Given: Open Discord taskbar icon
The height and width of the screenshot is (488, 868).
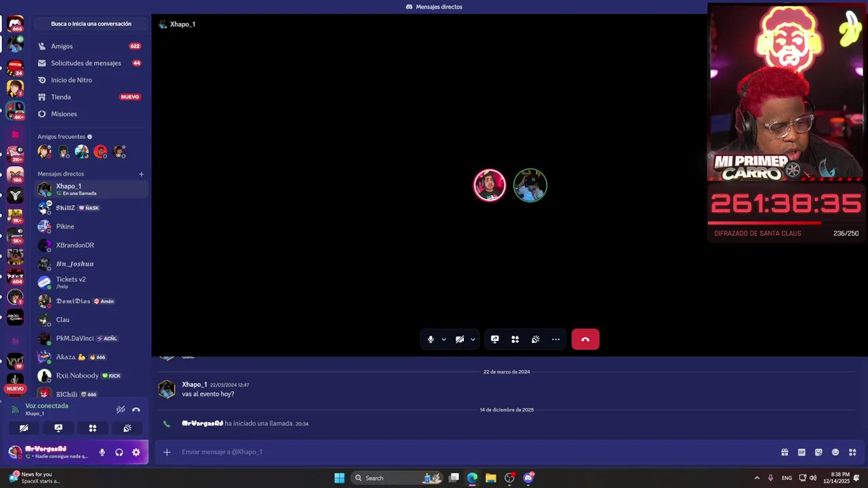Looking at the screenshot, I should (529, 478).
